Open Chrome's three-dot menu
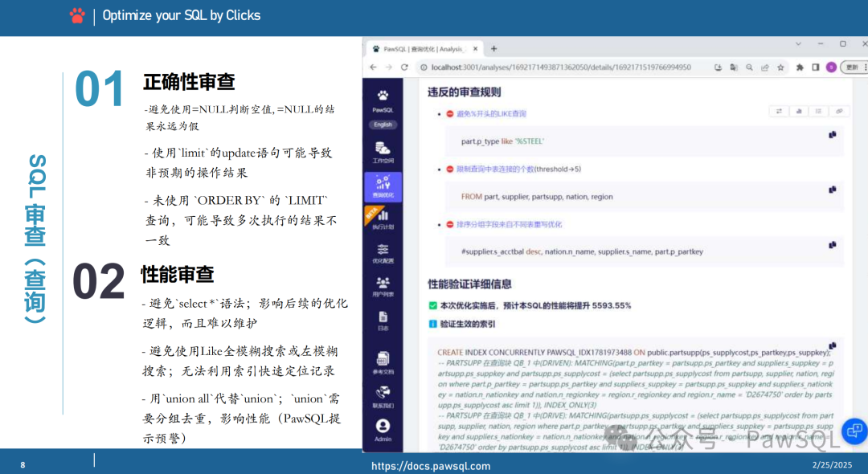The width and height of the screenshot is (868, 474). (x=864, y=67)
